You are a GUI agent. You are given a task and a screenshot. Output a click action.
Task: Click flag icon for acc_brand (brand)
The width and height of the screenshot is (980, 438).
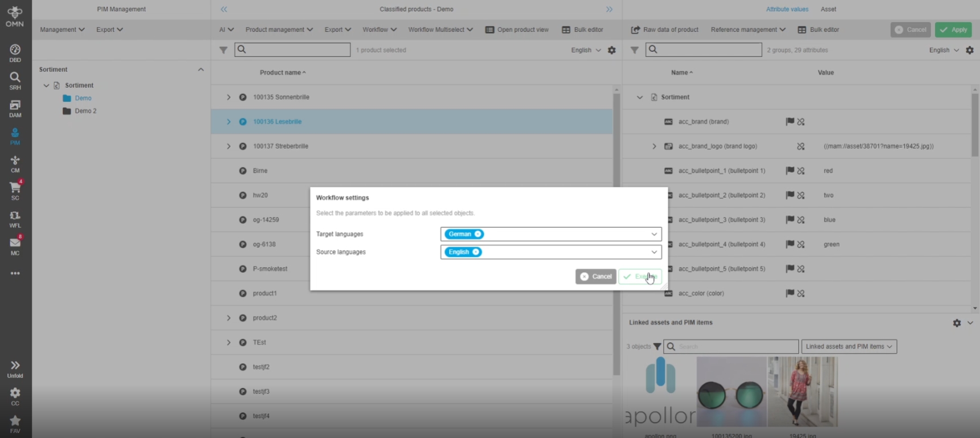(790, 121)
